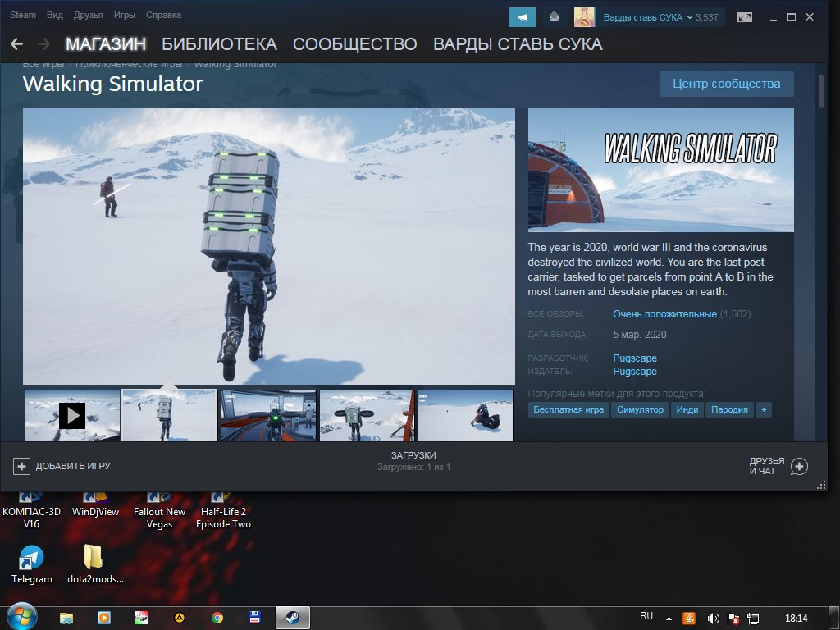Click Центр сообщества button
This screenshot has width=840, height=630.
tap(727, 84)
